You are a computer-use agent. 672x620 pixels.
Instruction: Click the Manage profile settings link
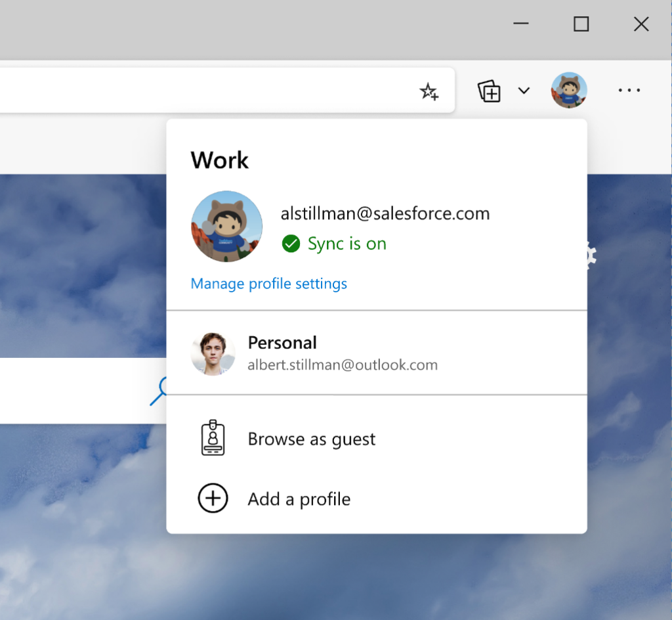[x=268, y=284]
